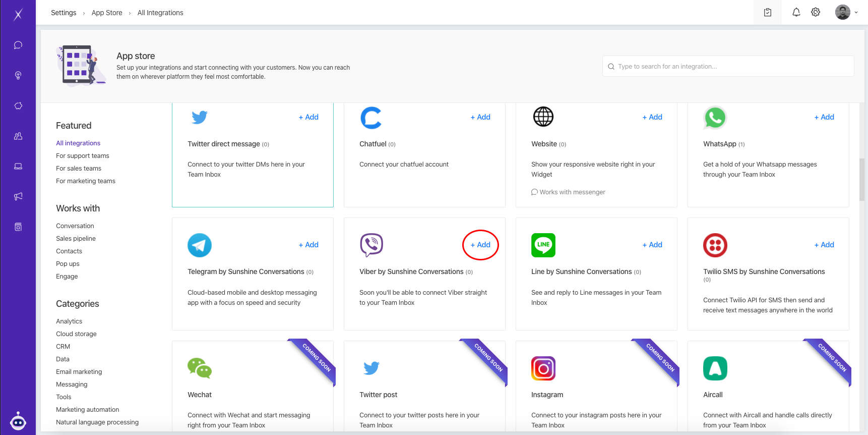Open the chatbot robot icon at bottom left
The width and height of the screenshot is (868, 435).
pos(18,421)
